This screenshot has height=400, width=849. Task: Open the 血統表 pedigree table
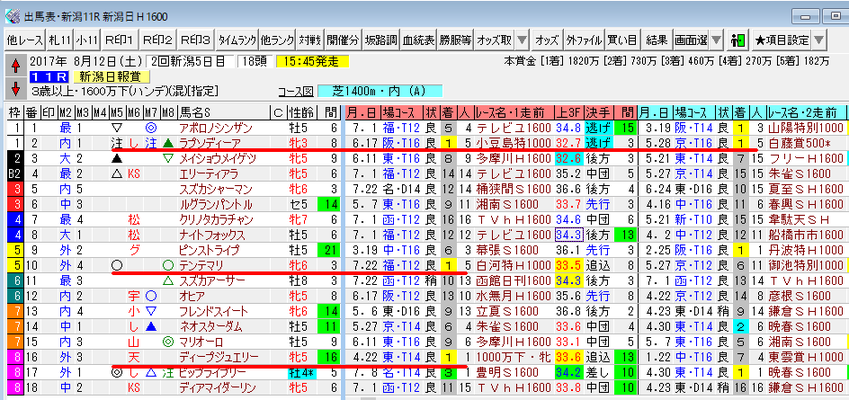420,41
